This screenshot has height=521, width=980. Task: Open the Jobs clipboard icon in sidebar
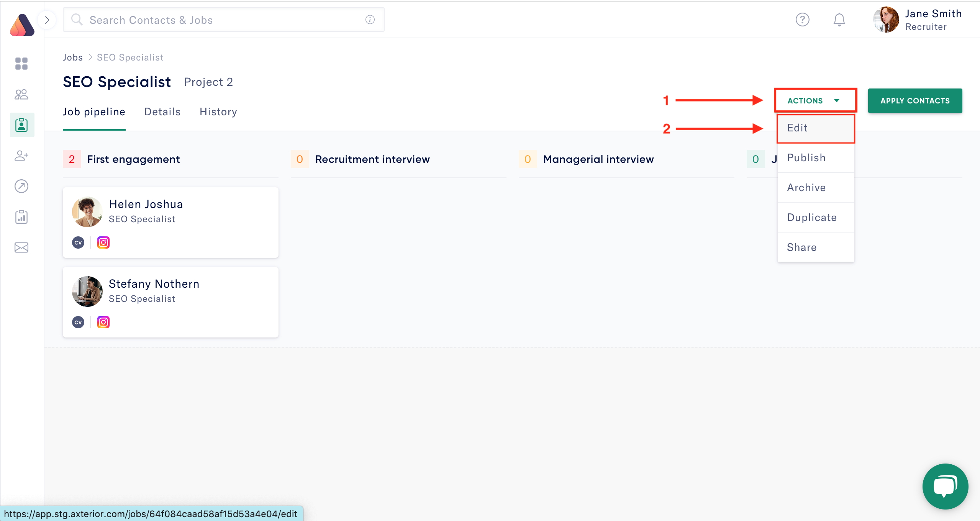point(21,125)
